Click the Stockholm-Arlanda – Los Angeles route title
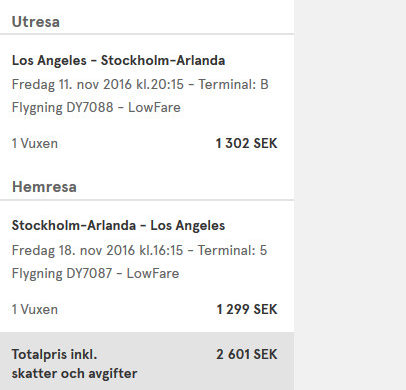This screenshot has height=390, width=406. click(118, 225)
